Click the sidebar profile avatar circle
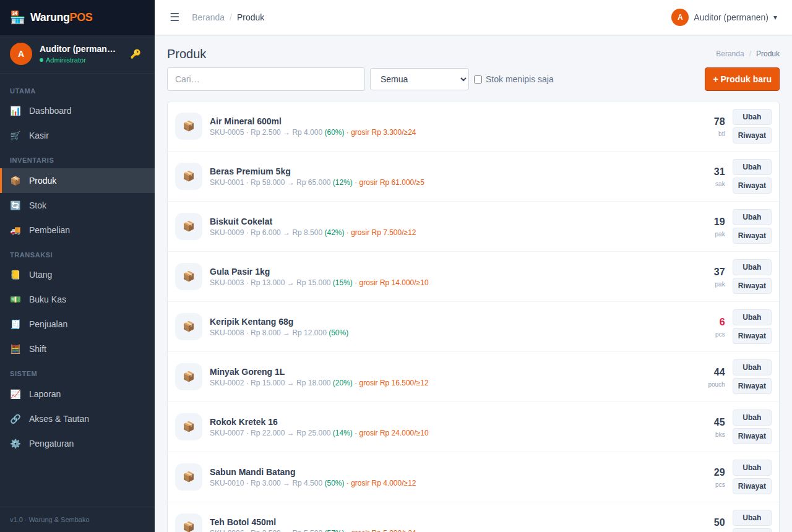792x532 pixels. (x=21, y=54)
